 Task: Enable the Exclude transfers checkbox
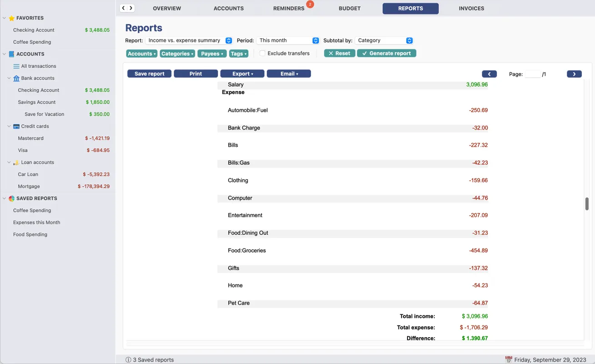[x=262, y=53]
